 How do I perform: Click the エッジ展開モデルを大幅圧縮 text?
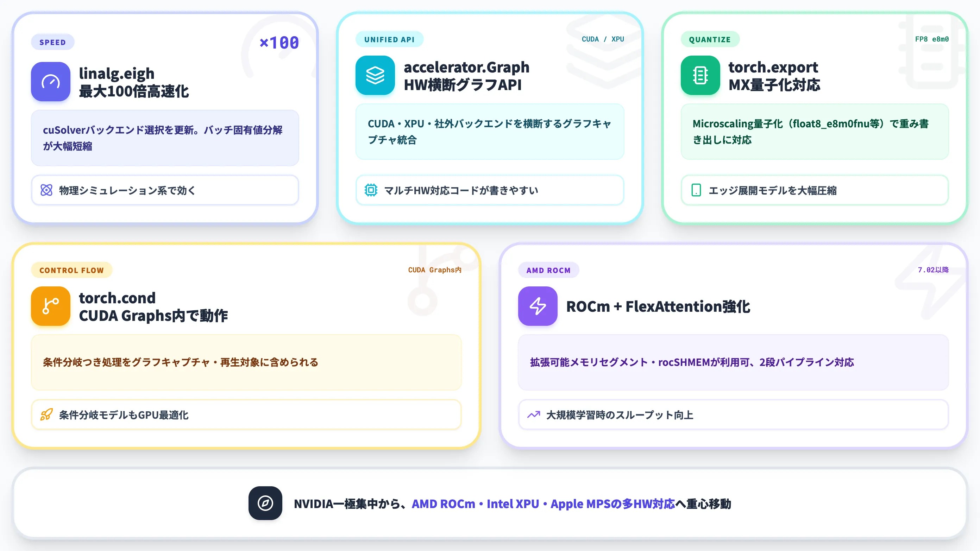pos(773,190)
